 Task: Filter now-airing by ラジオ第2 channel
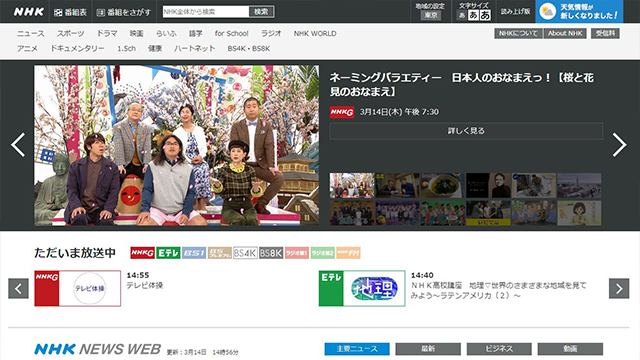(322, 253)
